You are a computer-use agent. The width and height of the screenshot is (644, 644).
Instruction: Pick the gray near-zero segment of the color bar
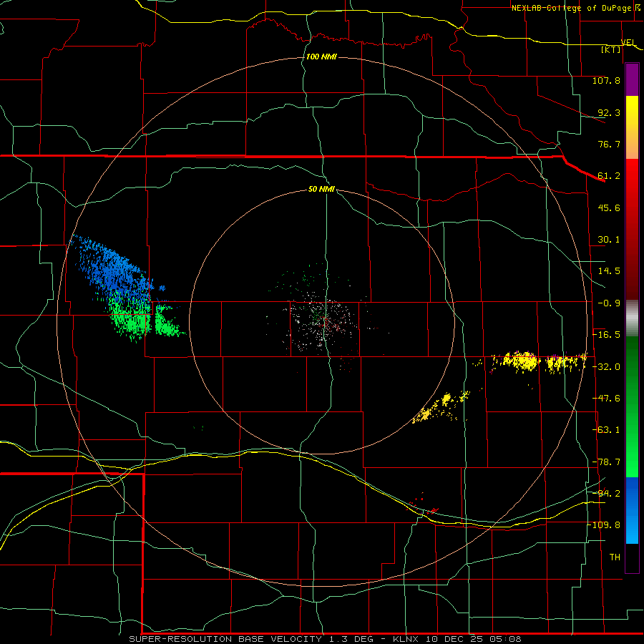632,318
